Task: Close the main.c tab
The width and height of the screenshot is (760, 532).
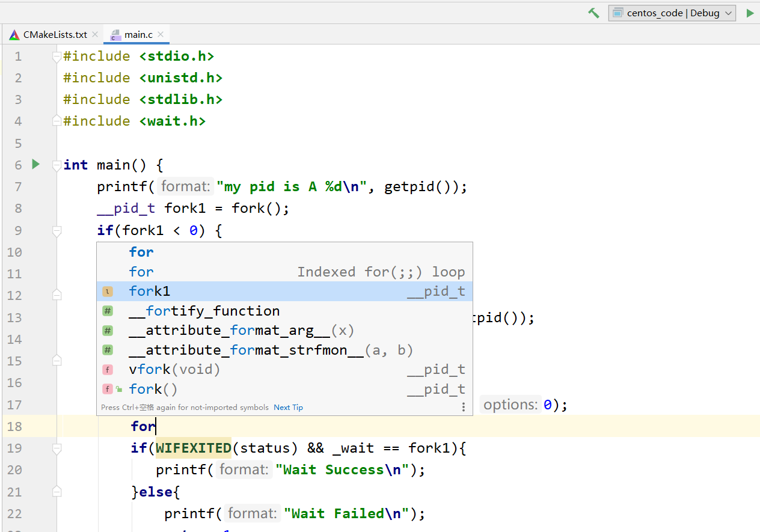Action: [161, 35]
